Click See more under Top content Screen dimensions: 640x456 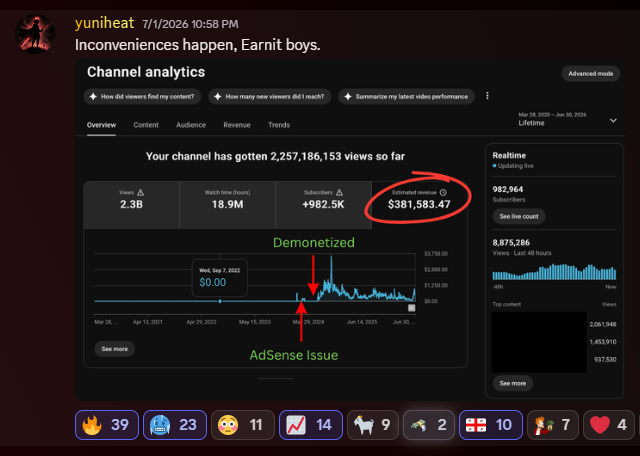(513, 383)
